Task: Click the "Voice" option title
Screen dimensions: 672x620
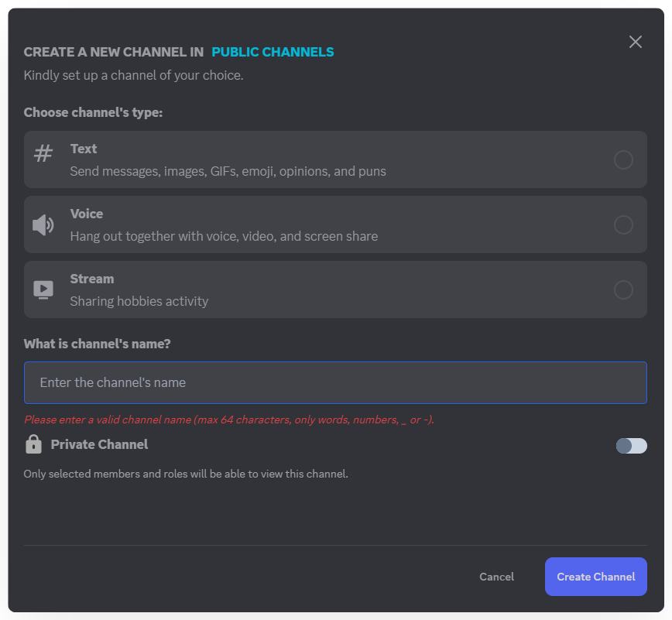Action: [87, 214]
